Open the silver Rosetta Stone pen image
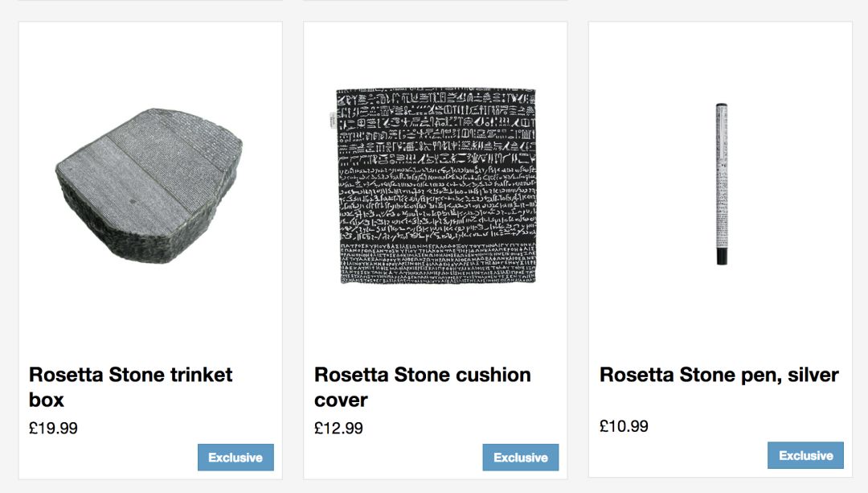This screenshot has height=493, width=868. 722,183
